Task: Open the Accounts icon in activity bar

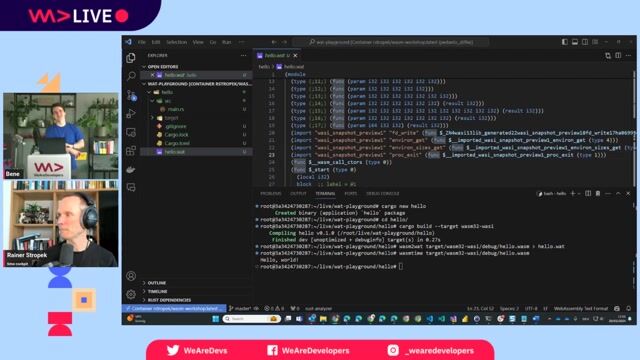Action: 131,276
